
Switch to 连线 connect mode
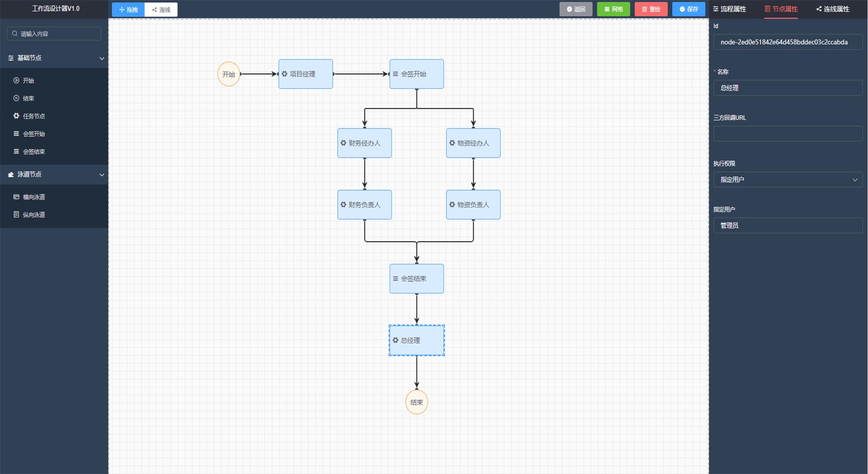point(161,9)
